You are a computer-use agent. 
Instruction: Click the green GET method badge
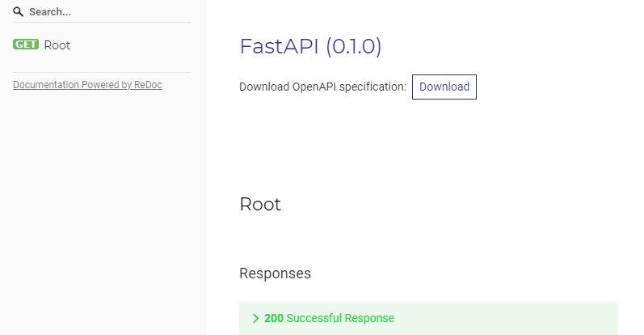point(26,45)
